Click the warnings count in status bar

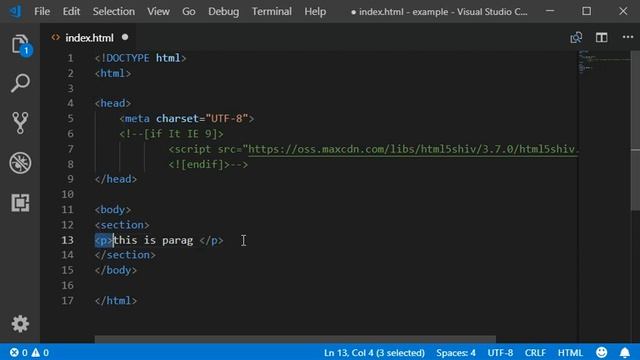pos(40,352)
